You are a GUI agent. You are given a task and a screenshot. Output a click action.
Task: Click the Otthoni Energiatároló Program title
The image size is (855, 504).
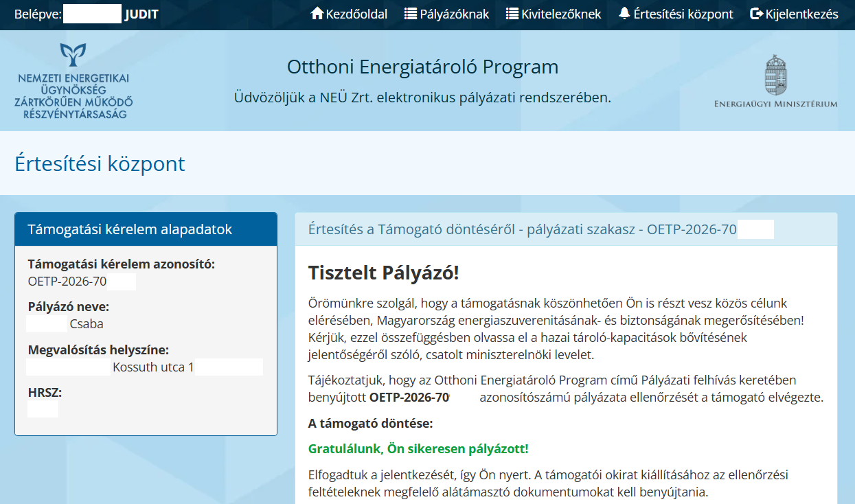pos(422,67)
